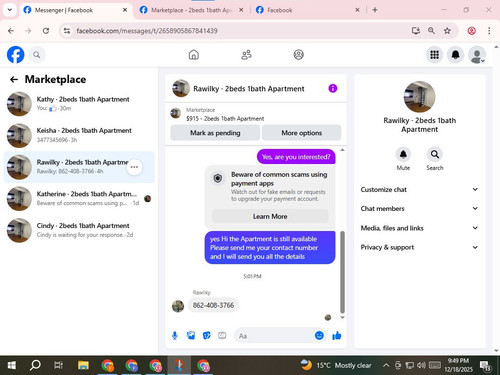Image resolution: width=500 pixels, height=375 pixels.
Task: Show hidden system tray icons chevron
Action: 386,365
